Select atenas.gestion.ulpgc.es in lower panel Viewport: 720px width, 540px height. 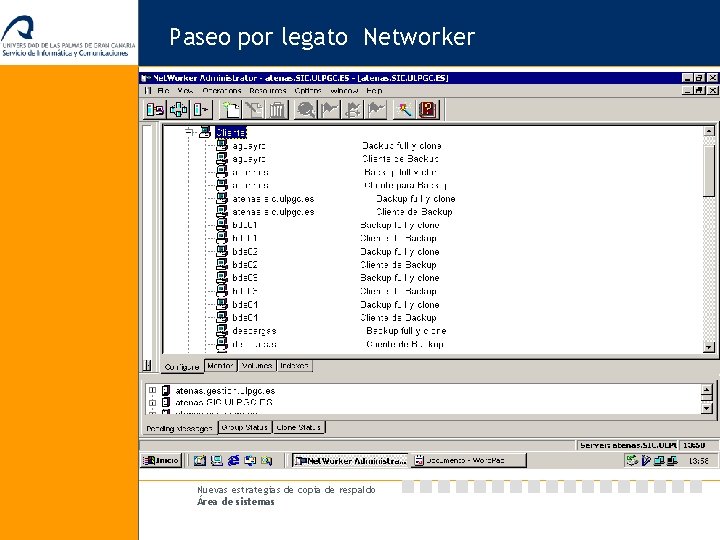point(225,391)
